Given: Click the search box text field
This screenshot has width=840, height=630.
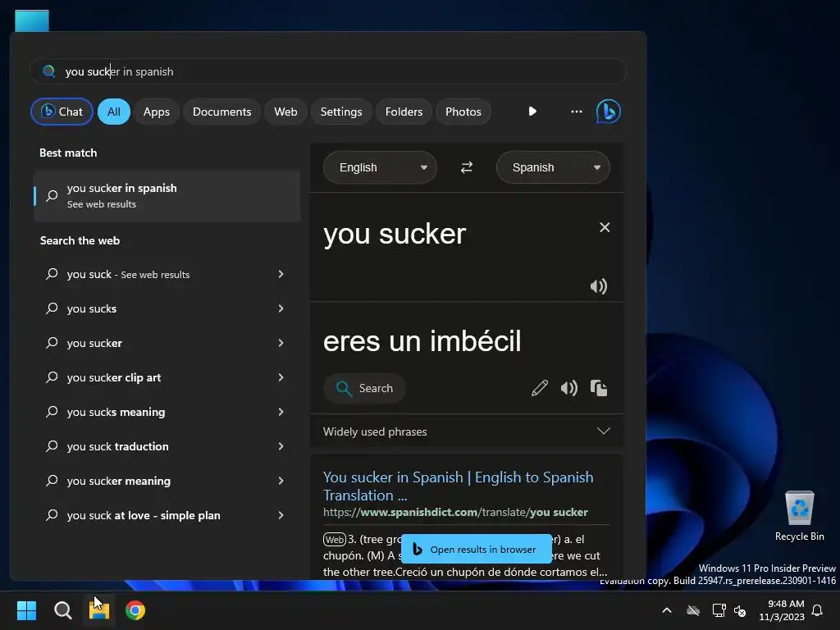Looking at the screenshot, I should (328, 71).
